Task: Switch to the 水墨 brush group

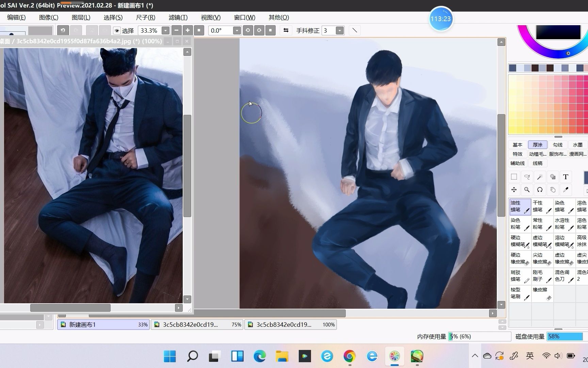Action: pos(578,145)
